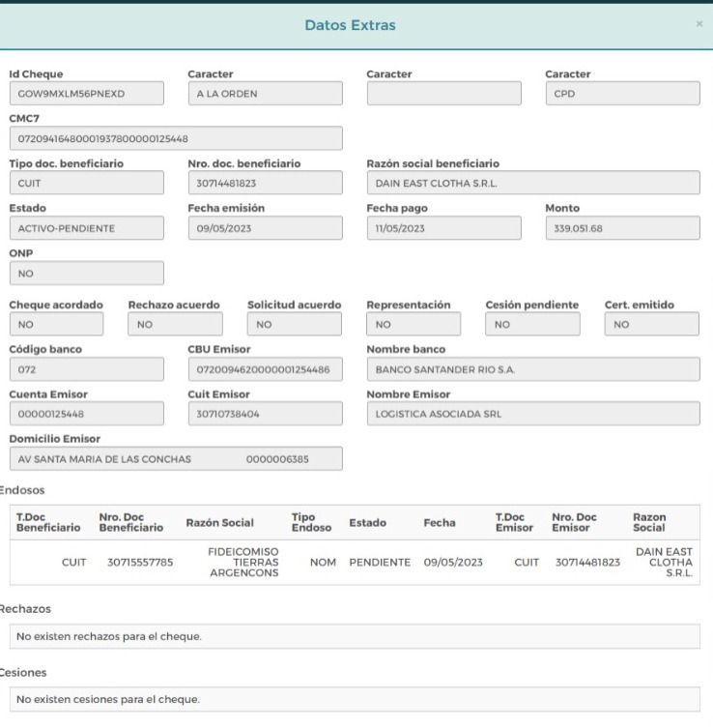
Task: Select the Nombre banco field
Action: point(533,369)
